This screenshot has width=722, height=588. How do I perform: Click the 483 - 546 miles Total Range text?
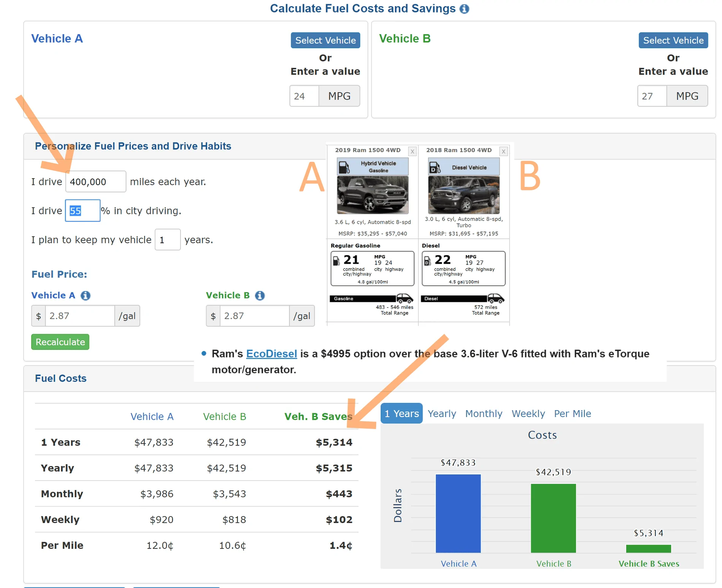394,310
